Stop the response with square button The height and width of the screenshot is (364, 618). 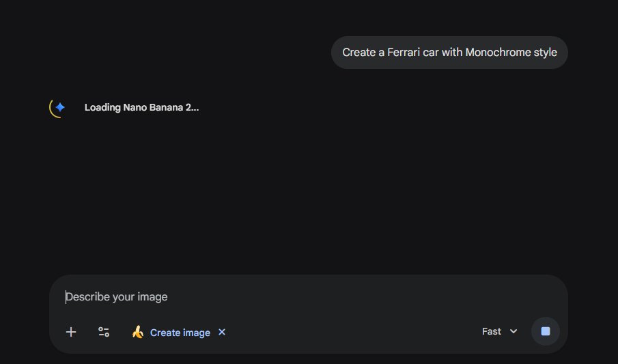[546, 331]
